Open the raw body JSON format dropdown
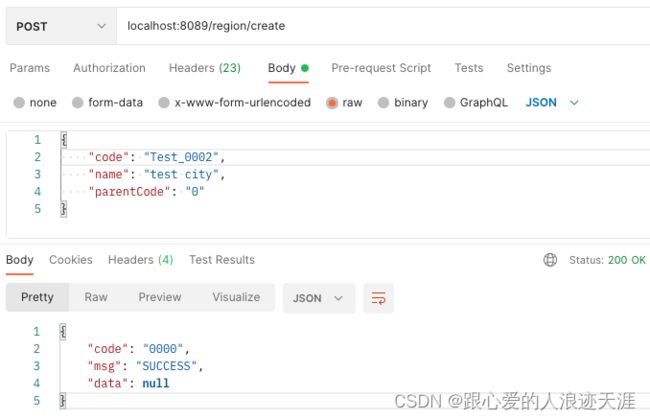 [552, 102]
